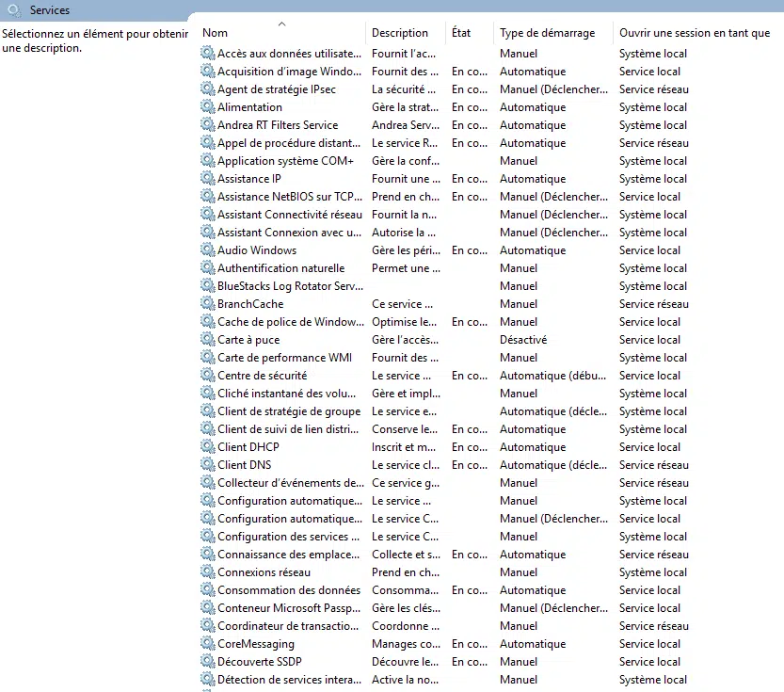Click gear icon beside Découverte SSDP
Image resolution: width=784 pixels, height=692 pixels.
click(207, 661)
